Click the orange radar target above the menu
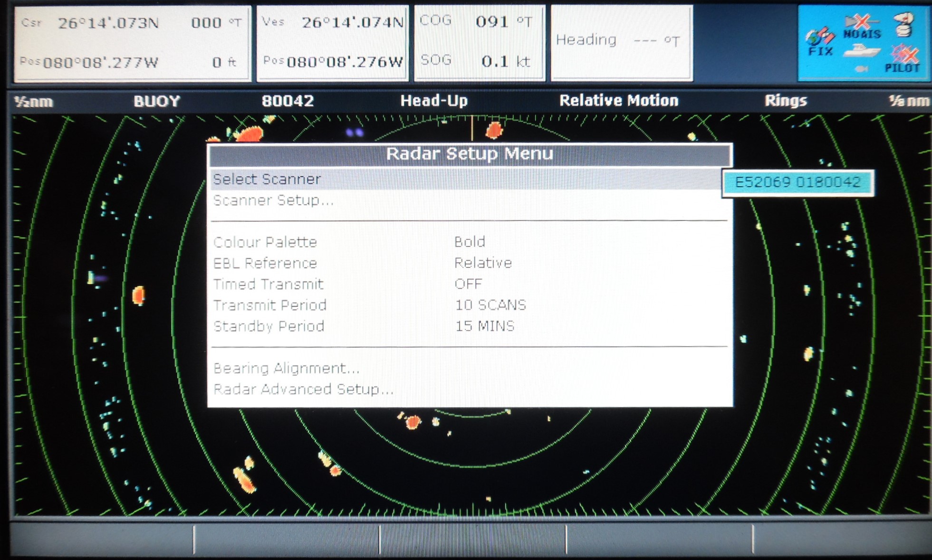Screen dimensions: 932x560 click(494, 130)
